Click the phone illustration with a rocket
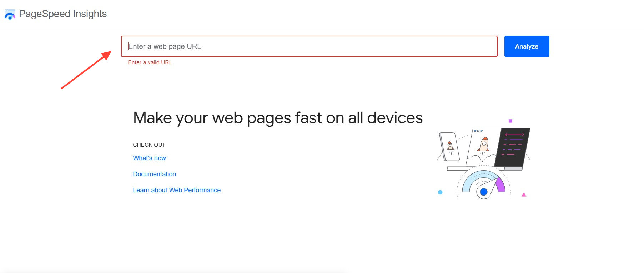This screenshot has height=273, width=644. click(x=449, y=147)
